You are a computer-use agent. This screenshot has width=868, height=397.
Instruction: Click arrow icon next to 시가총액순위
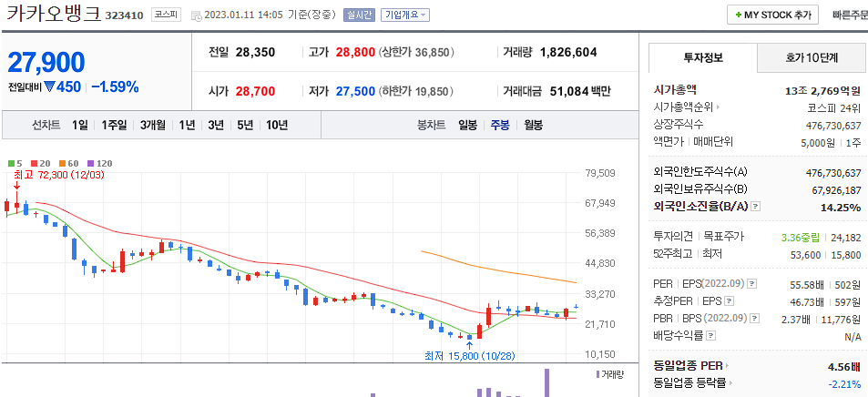(718, 107)
